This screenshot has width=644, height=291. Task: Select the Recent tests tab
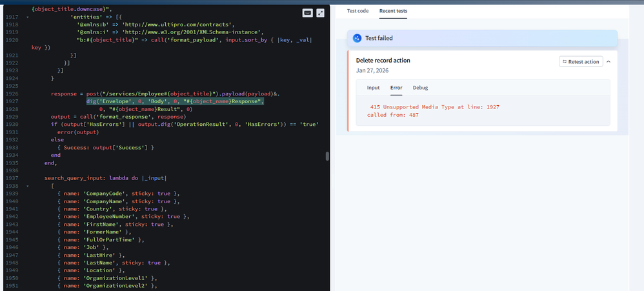[393, 11]
